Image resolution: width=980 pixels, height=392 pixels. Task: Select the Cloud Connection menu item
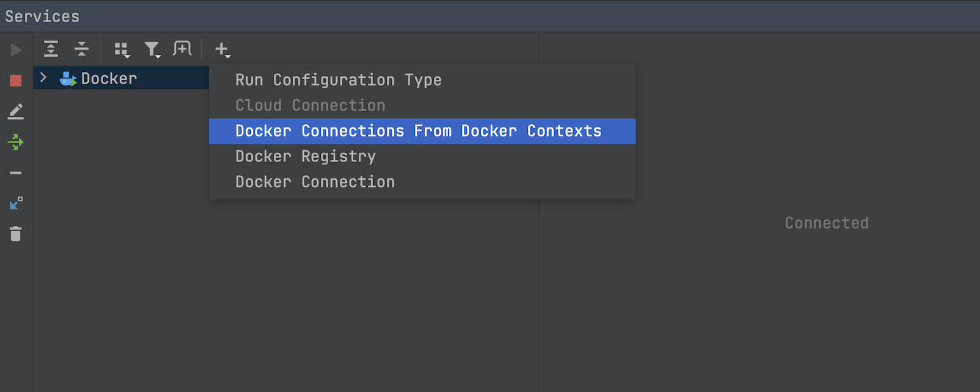pos(310,105)
